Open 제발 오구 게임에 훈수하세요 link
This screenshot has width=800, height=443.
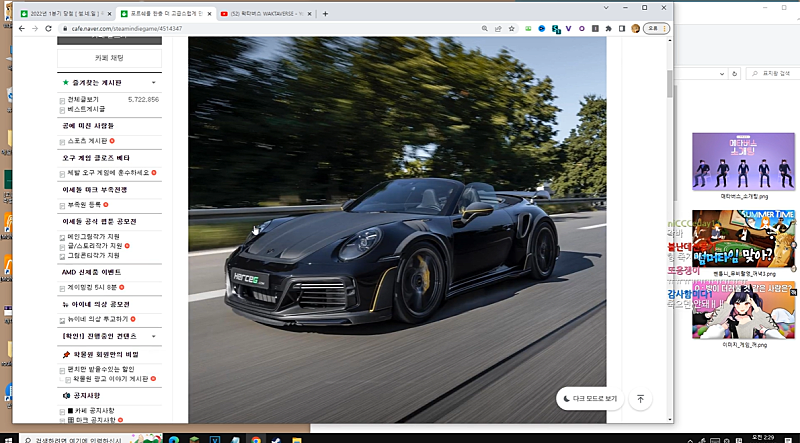click(x=108, y=173)
